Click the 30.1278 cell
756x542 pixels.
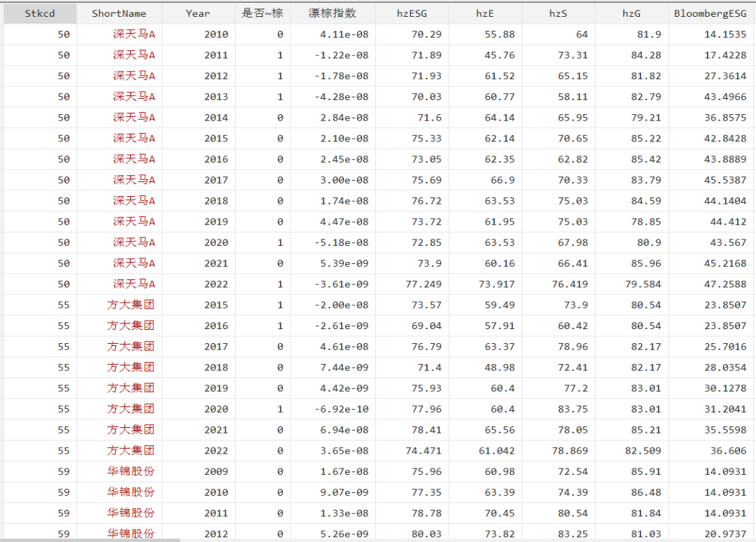point(710,388)
